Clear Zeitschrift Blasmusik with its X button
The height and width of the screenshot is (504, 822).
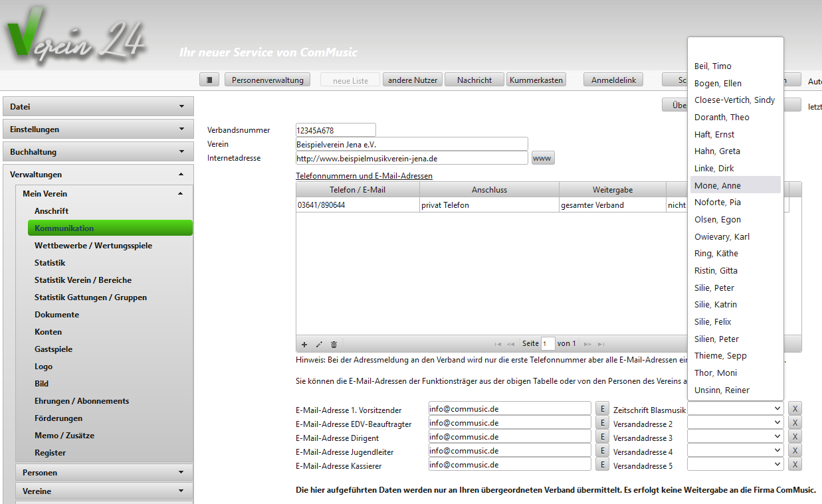[x=795, y=408]
